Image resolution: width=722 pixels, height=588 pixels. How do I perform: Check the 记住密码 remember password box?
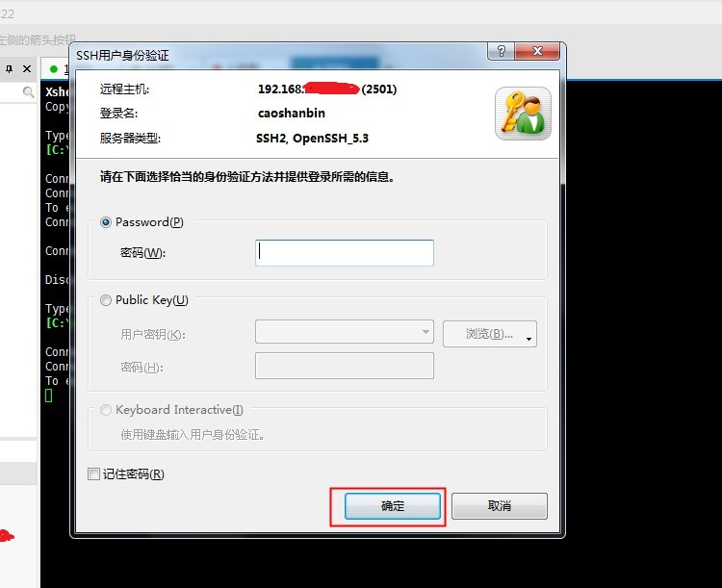94,473
